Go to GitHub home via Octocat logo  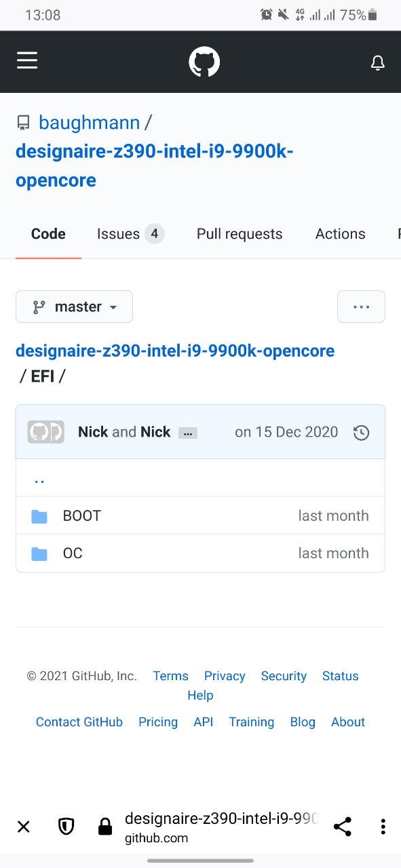coord(204,62)
